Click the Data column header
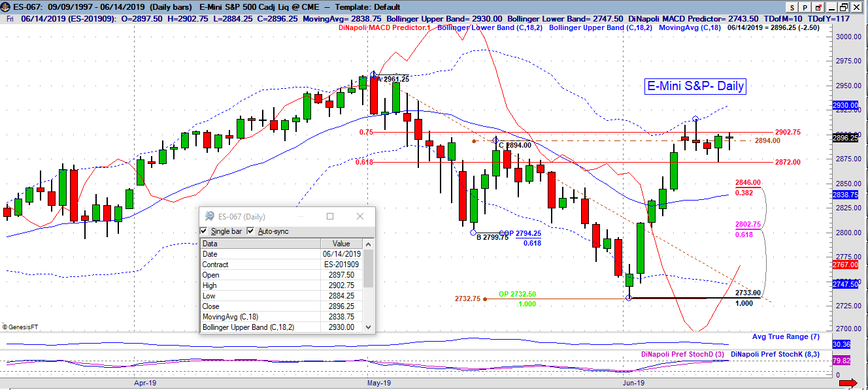868x390 pixels. tap(260, 244)
